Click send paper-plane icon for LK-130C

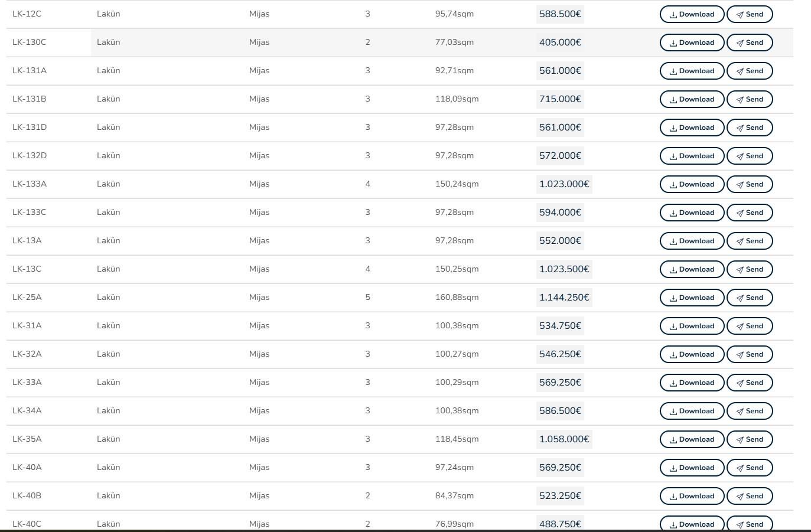tap(740, 43)
